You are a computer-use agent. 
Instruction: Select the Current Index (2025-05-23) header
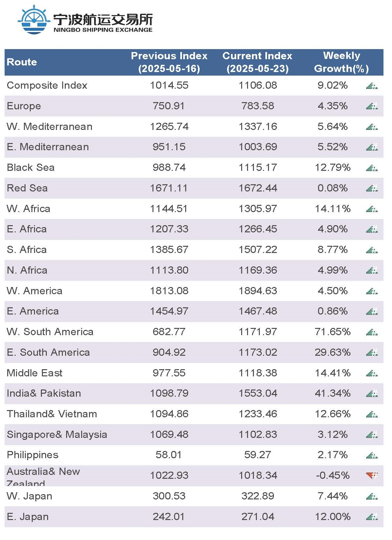tap(258, 62)
